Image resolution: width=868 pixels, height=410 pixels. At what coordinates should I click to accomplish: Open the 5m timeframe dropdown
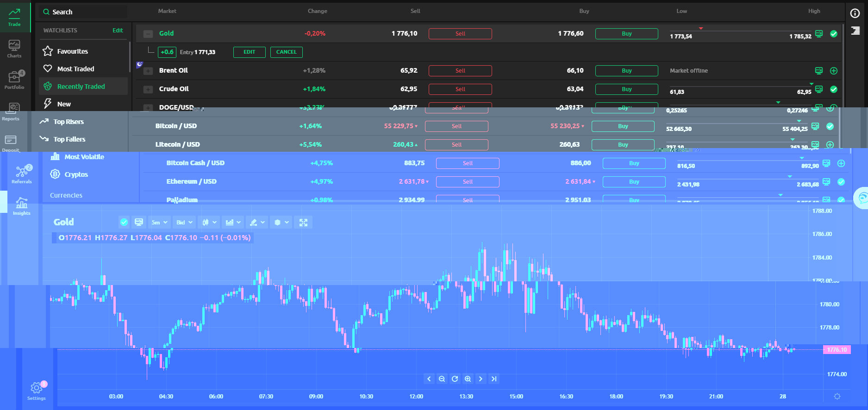(159, 223)
